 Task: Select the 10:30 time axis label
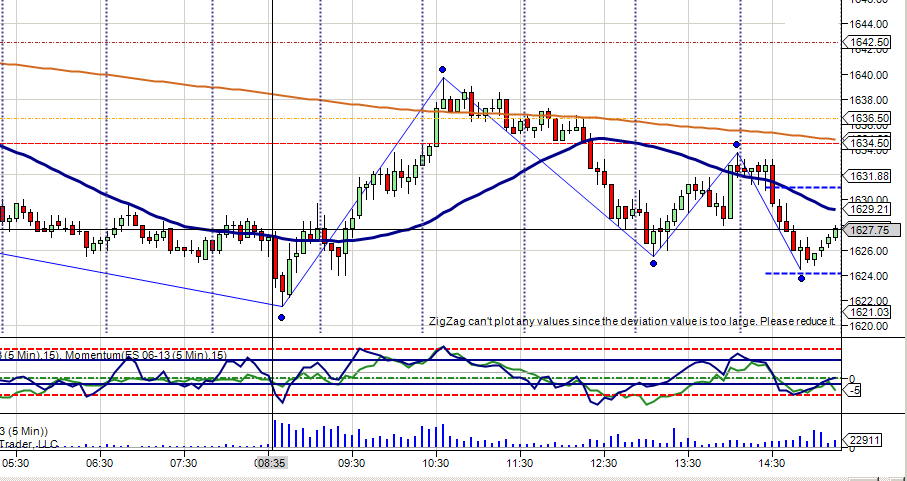pos(436,463)
